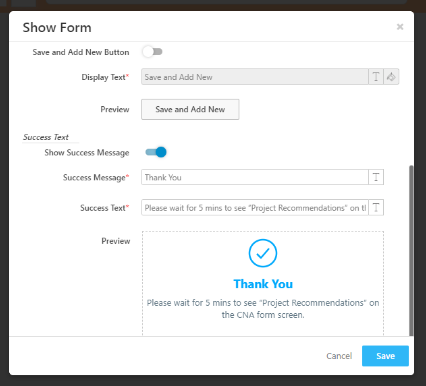The width and height of the screenshot is (426, 386).
Task: Click the Show Success Message label
Action: tap(87, 153)
